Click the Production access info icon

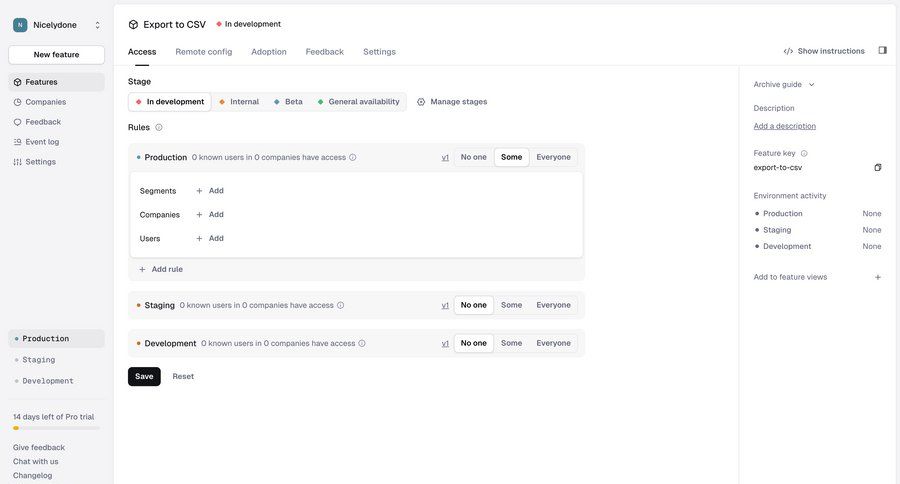(353, 157)
